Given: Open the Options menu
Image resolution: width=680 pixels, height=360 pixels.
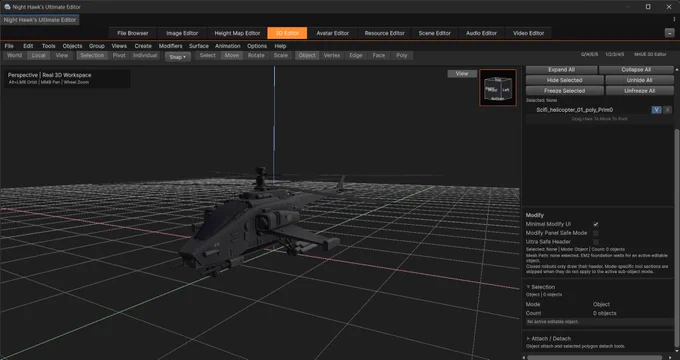Looking at the screenshot, I should pyautogui.click(x=257, y=46).
